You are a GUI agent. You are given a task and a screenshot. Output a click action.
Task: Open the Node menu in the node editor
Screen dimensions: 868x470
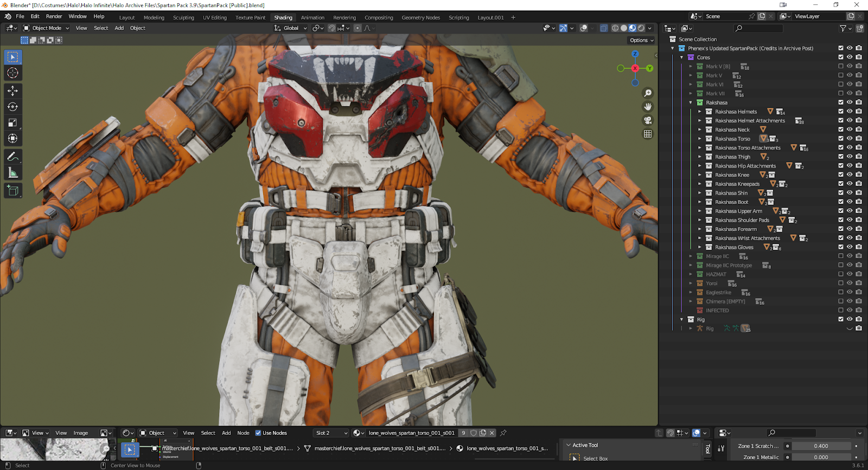click(243, 433)
